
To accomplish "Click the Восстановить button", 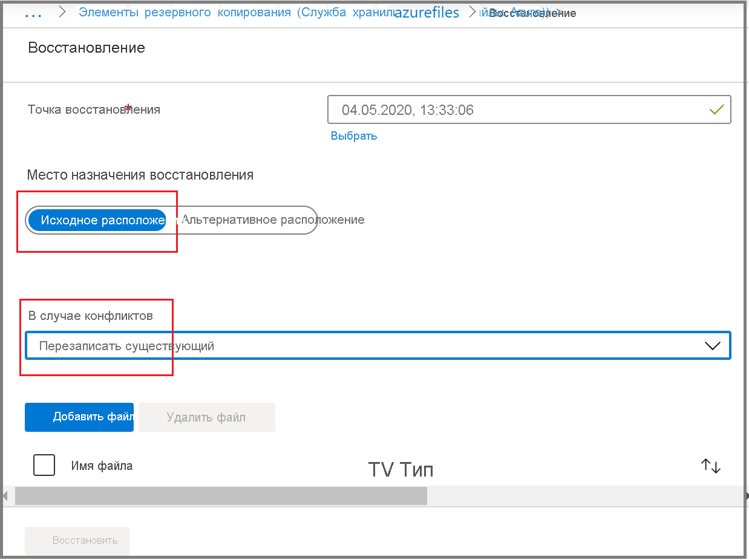I will tap(77, 541).
